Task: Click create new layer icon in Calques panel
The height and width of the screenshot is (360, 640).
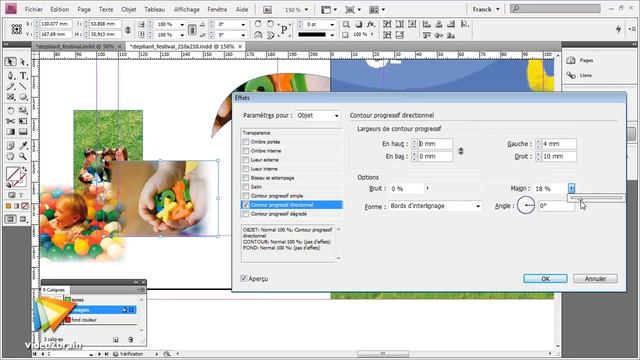Action: tap(116, 340)
